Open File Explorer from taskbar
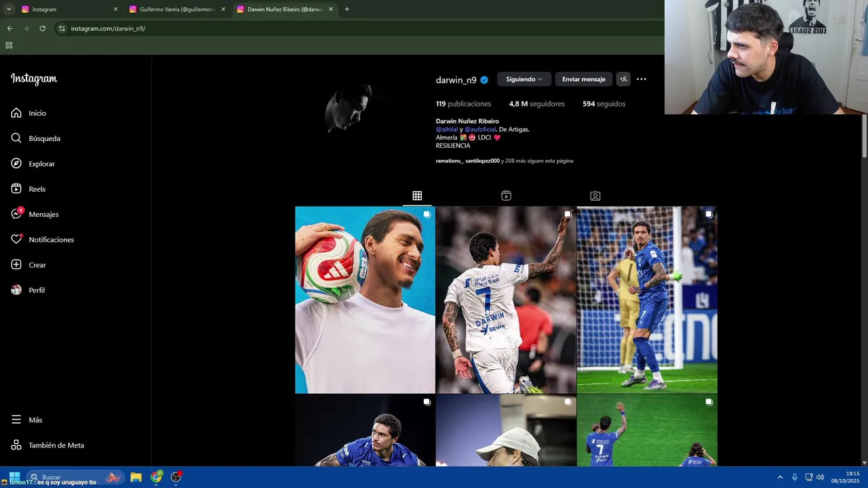 [x=136, y=477]
